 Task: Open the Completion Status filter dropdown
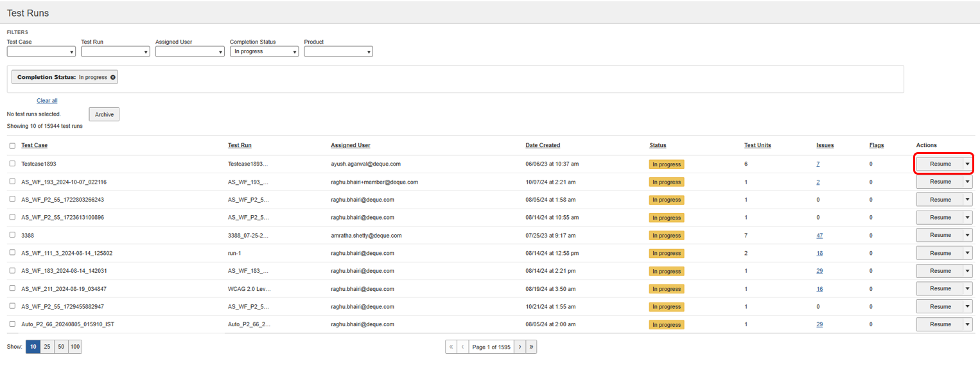(x=264, y=52)
